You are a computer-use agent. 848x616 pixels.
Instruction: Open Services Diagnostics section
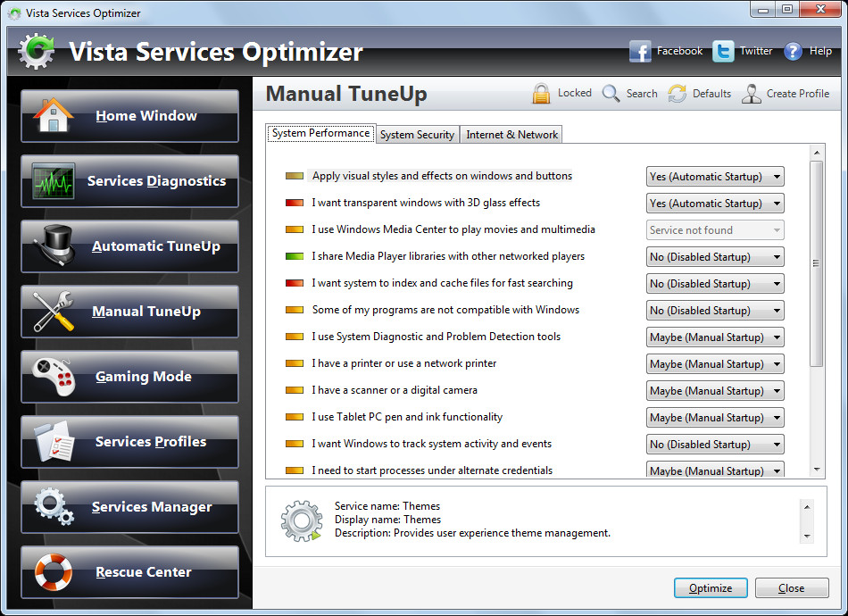[129, 181]
